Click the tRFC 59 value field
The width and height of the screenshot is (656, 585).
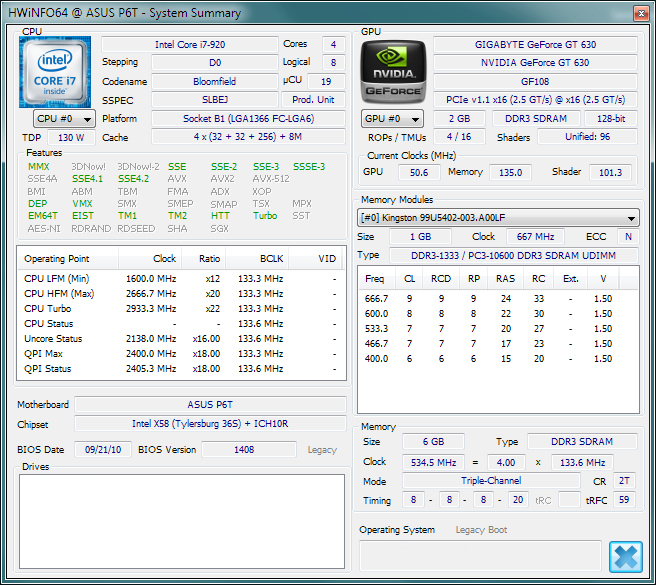(x=624, y=500)
